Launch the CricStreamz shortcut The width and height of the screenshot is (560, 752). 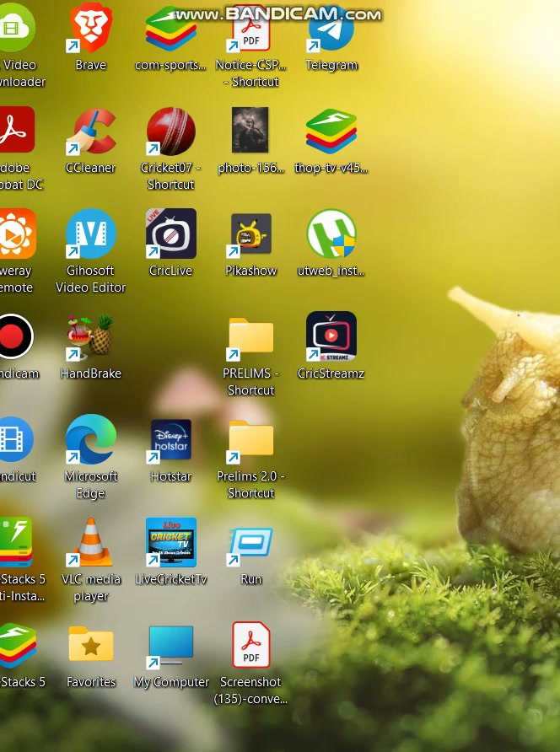click(x=331, y=336)
